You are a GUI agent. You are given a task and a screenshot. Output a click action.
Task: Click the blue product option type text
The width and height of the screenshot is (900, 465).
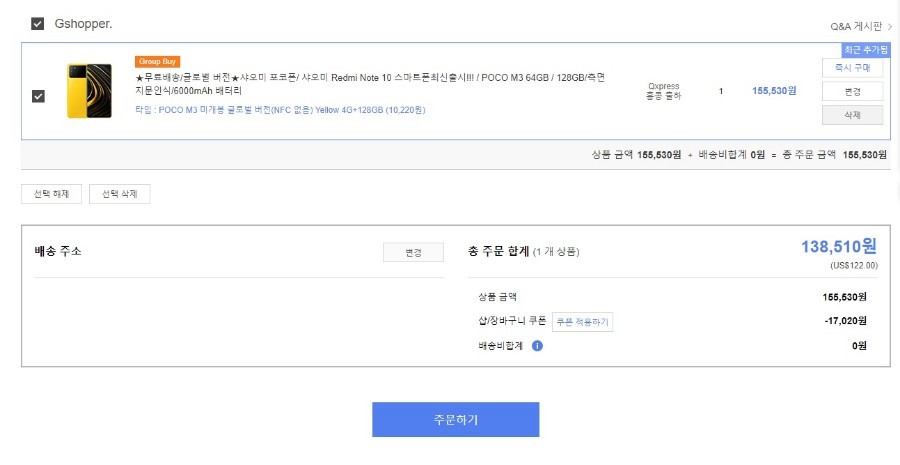pos(280,110)
